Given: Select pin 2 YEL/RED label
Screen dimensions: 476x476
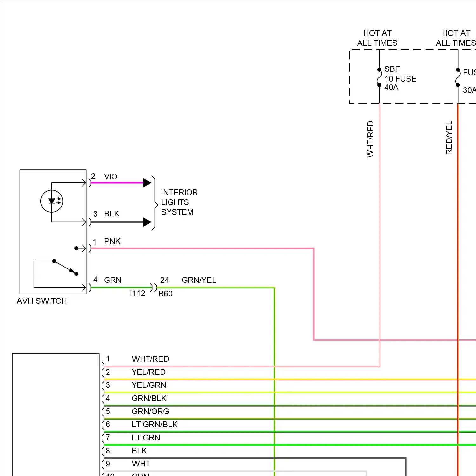Looking at the screenshot, I should [149, 372].
